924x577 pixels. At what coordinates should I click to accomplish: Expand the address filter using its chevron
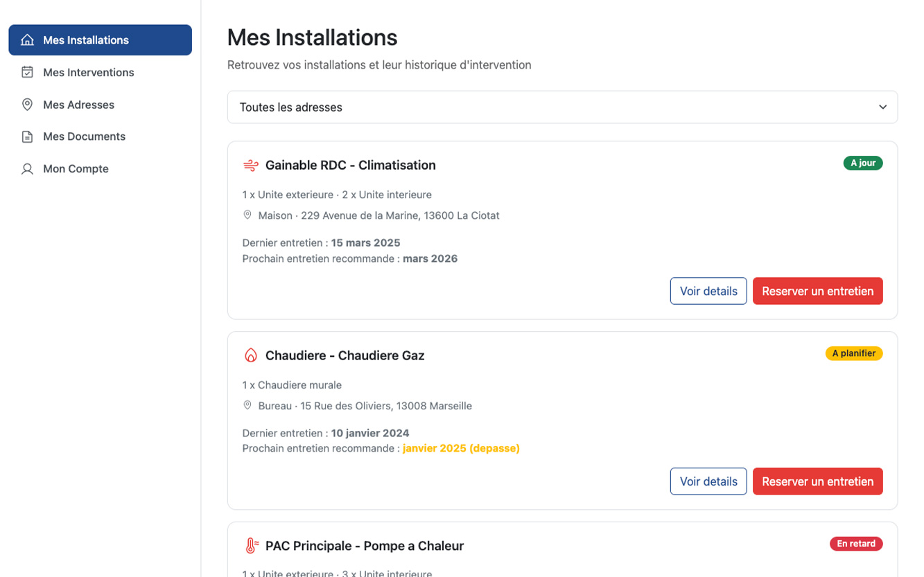[x=882, y=107]
